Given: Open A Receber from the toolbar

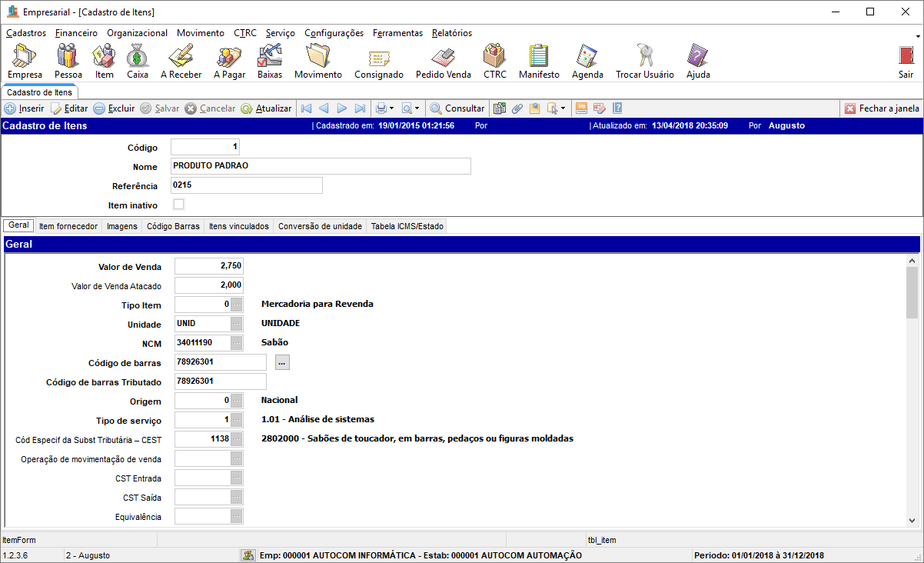Looking at the screenshot, I should 181,61.
